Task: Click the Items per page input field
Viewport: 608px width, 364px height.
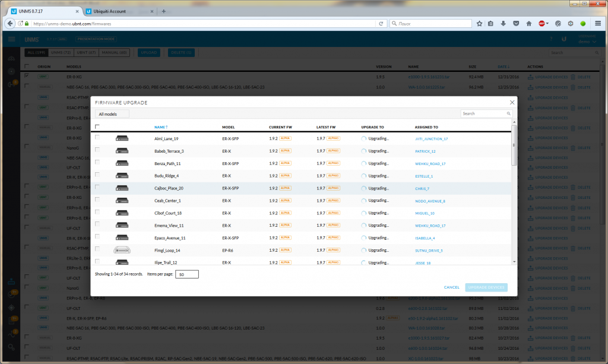Action: point(186,274)
